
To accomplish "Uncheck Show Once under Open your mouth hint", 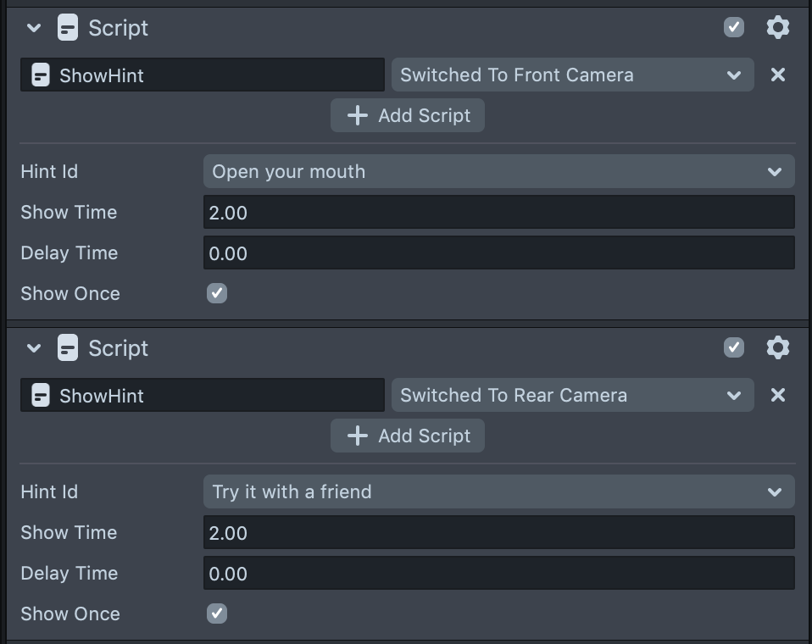I will click(x=217, y=293).
